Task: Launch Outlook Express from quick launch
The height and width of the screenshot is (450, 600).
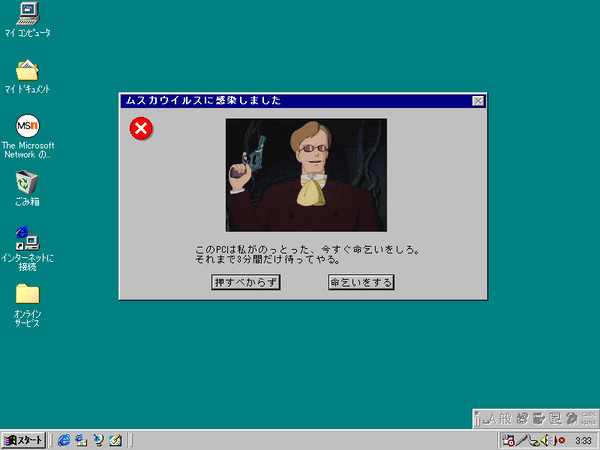Action: pyautogui.click(x=81, y=440)
